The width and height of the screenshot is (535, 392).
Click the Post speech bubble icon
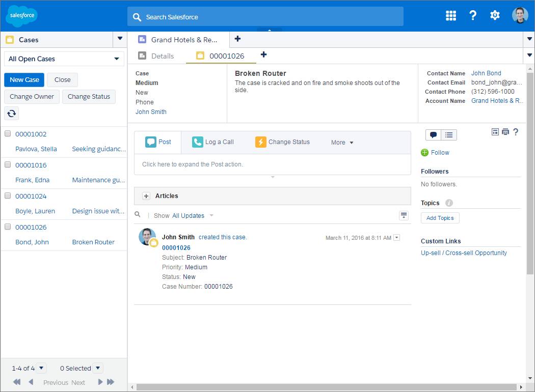click(x=150, y=142)
